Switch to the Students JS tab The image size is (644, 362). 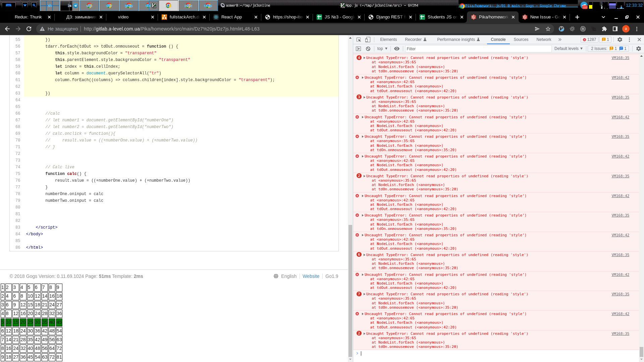click(442, 17)
